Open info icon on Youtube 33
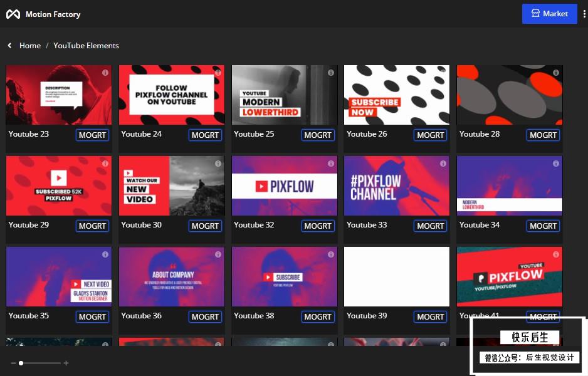 coord(443,164)
